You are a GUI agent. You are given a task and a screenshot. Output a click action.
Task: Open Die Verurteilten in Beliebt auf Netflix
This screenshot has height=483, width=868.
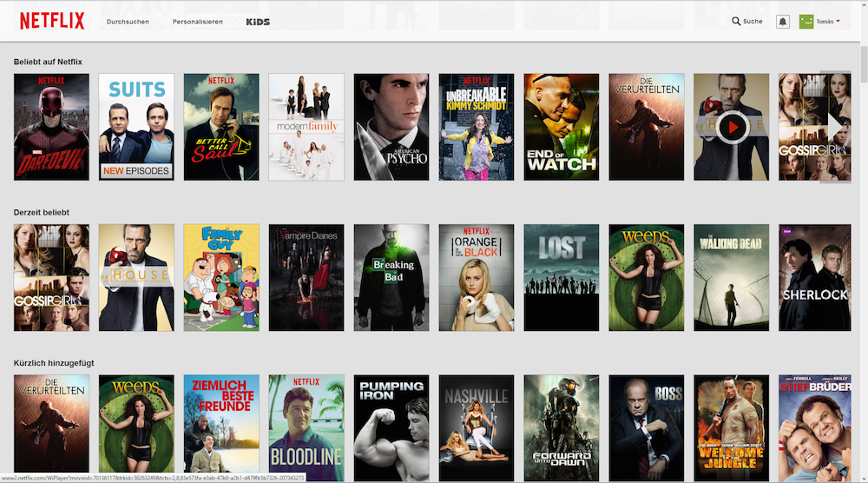(647, 127)
